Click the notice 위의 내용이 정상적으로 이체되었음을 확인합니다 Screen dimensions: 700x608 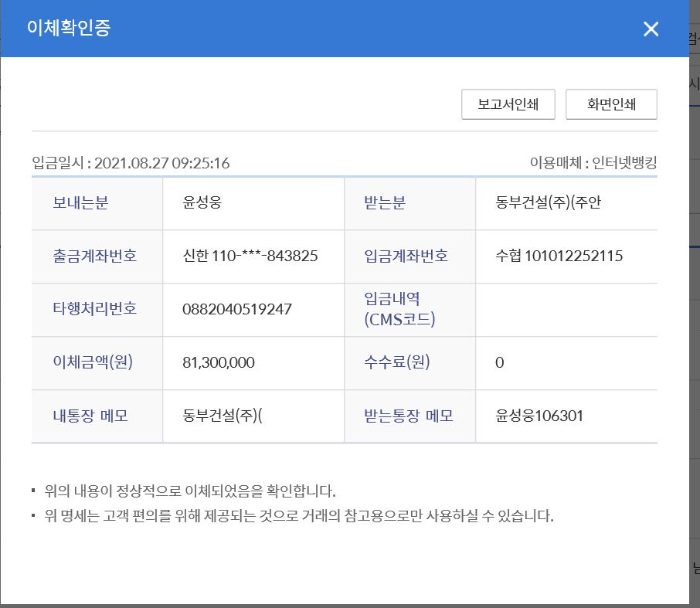(x=190, y=491)
